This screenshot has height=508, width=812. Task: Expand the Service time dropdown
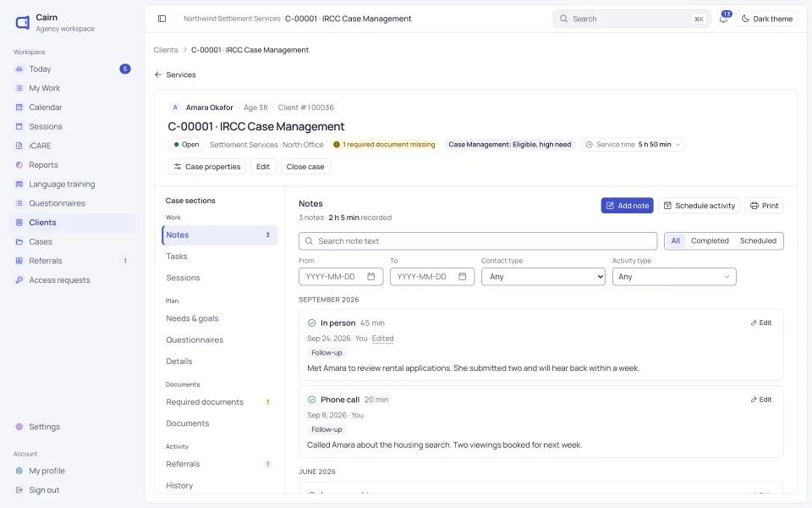[x=633, y=145]
